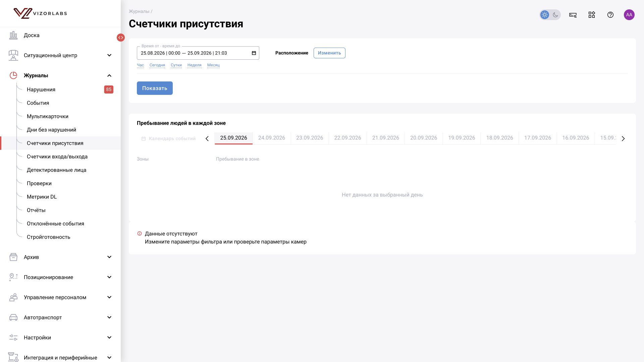Collapse sidebar with red arrows button
Screen dimensions: 644x362
[121, 38]
